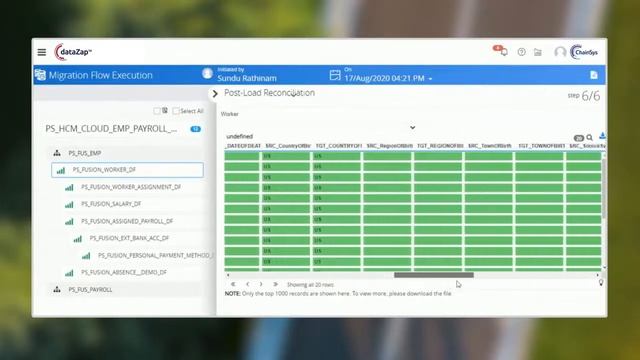Click the _DATEOFDEATH column header
The height and width of the screenshot is (360, 640).
(243, 146)
